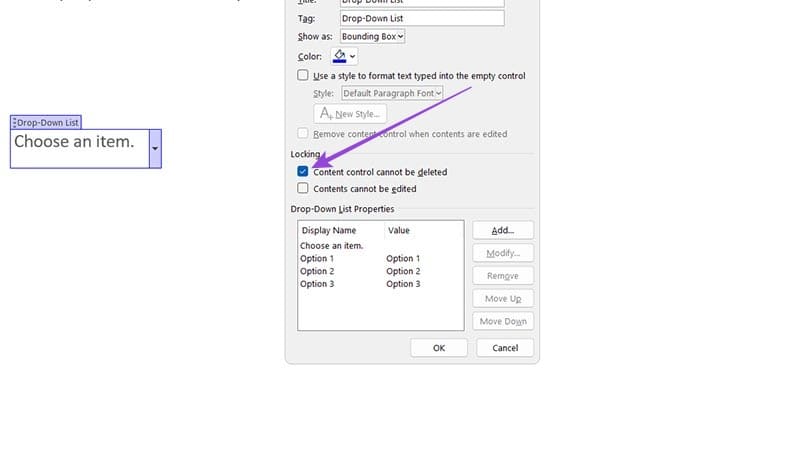Click the Color paint bucket icon
This screenshot has height=460, width=800.
[339, 56]
